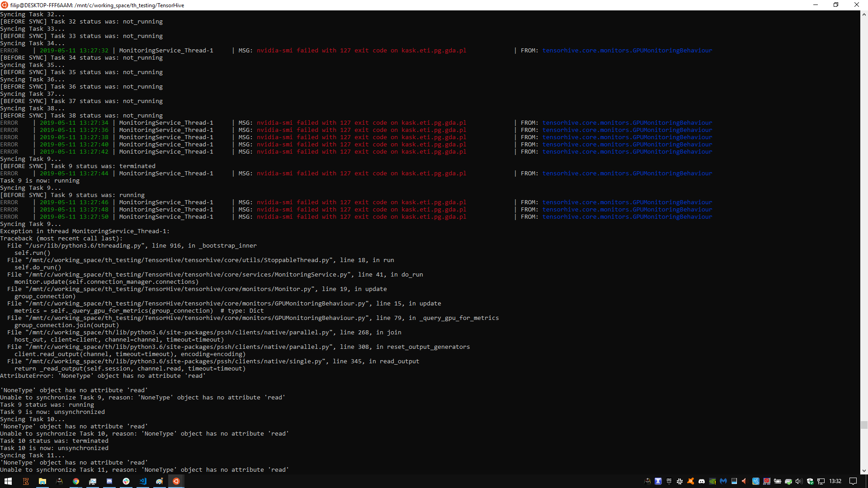The width and height of the screenshot is (868, 488).
Task: Switch to Google Chrome on the taskbar
Action: pyautogui.click(x=76, y=481)
